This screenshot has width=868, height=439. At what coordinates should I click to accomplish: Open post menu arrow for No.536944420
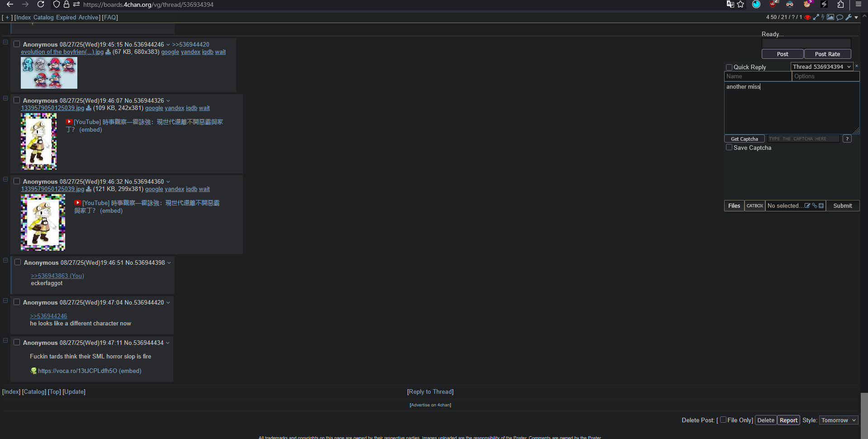[x=168, y=303]
